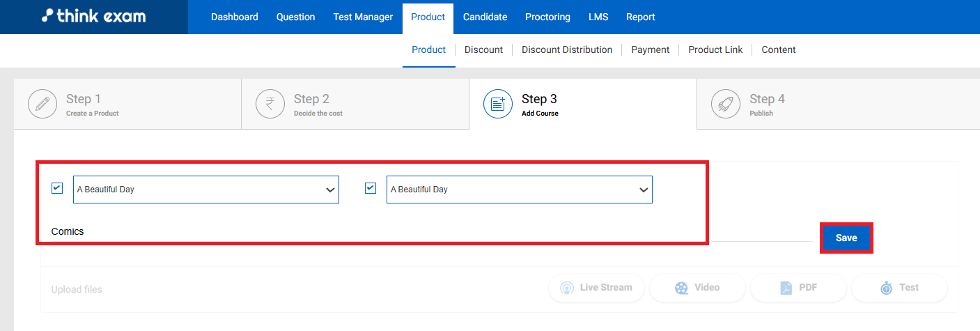Open the Payment sub-tab
This screenshot has height=331, width=980.
[x=650, y=49]
